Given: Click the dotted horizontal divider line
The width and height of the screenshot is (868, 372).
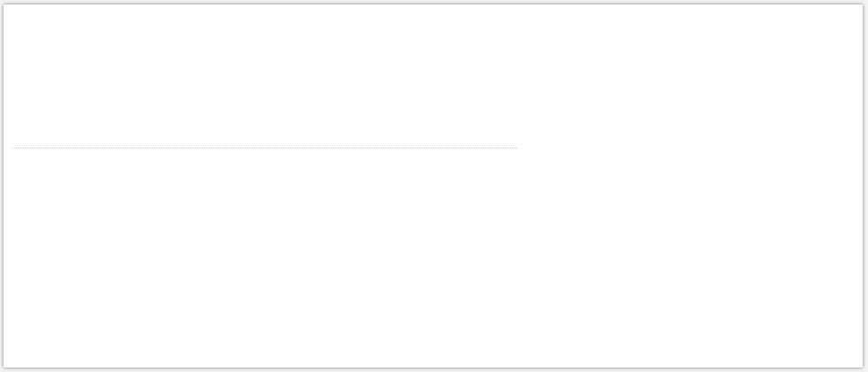Looking at the screenshot, I should pos(264,148).
